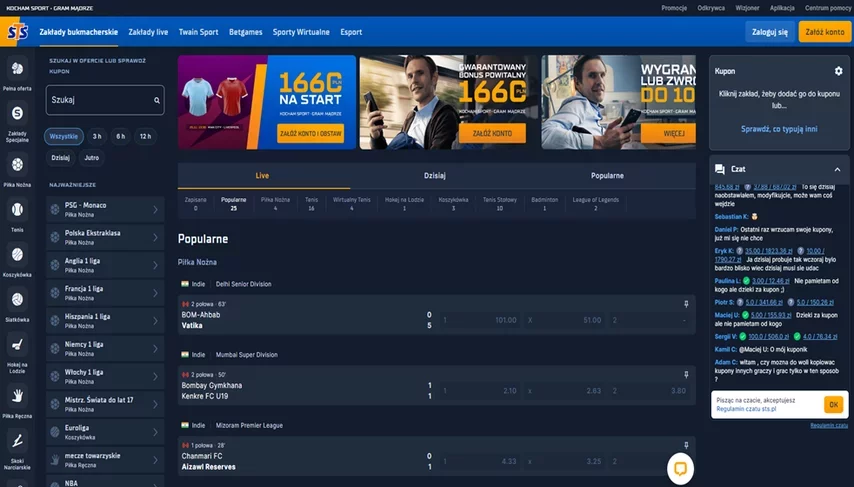The height and width of the screenshot is (487, 854).
Task: Open Betgames menu item
Action: pyautogui.click(x=246, y=32)
